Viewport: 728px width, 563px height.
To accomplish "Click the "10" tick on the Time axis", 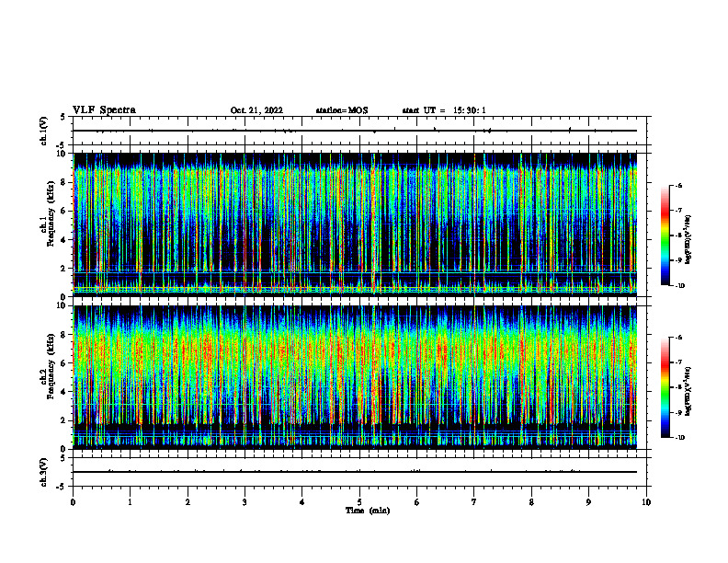I will click(646, 502).
